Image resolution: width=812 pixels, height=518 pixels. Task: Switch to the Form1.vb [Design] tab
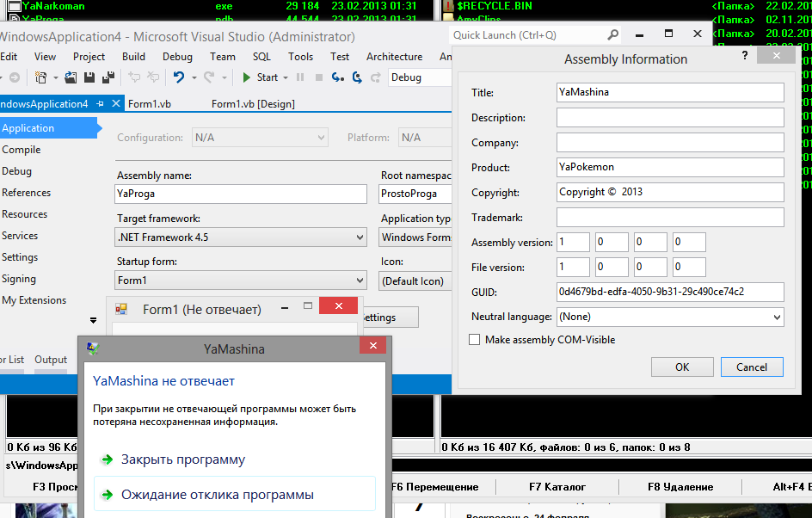pos(253,104)
